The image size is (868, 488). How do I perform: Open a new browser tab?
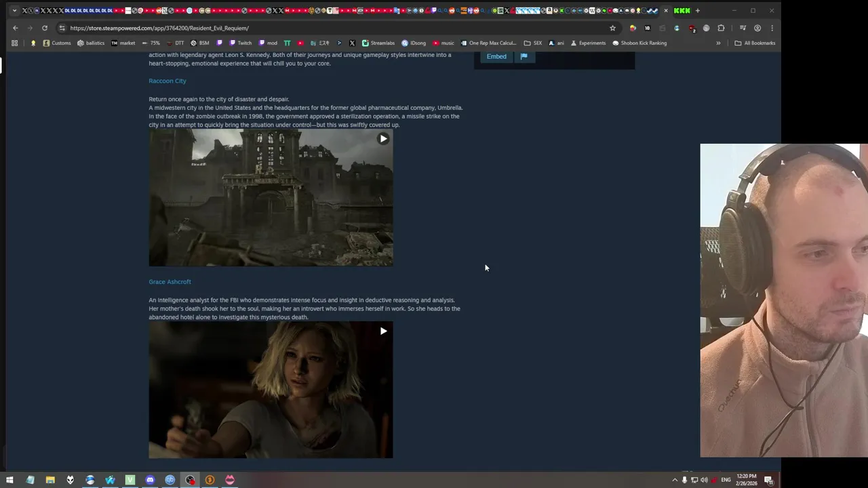(x=697, y=10)
